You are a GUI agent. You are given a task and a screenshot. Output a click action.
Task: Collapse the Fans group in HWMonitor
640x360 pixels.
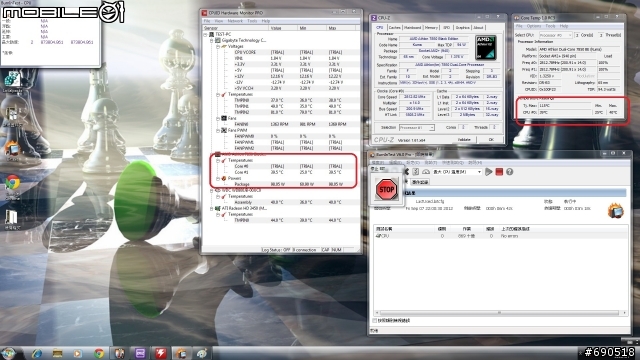coord(218,118)
